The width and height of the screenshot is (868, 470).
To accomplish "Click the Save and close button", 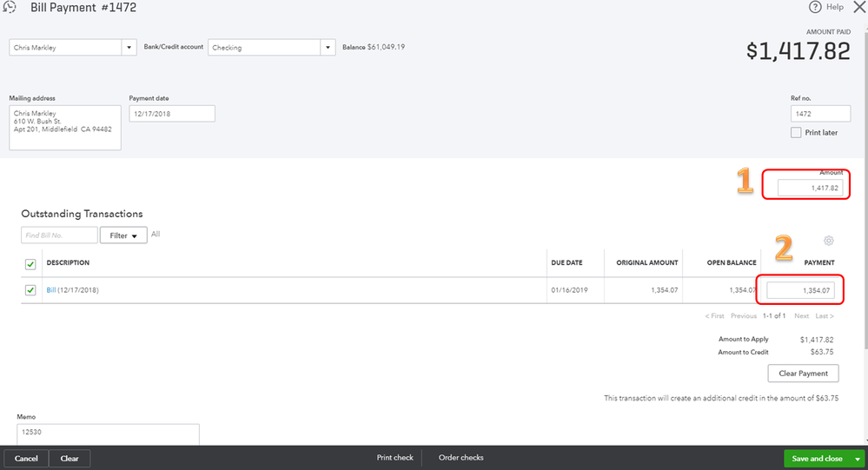I will [817, 459].
